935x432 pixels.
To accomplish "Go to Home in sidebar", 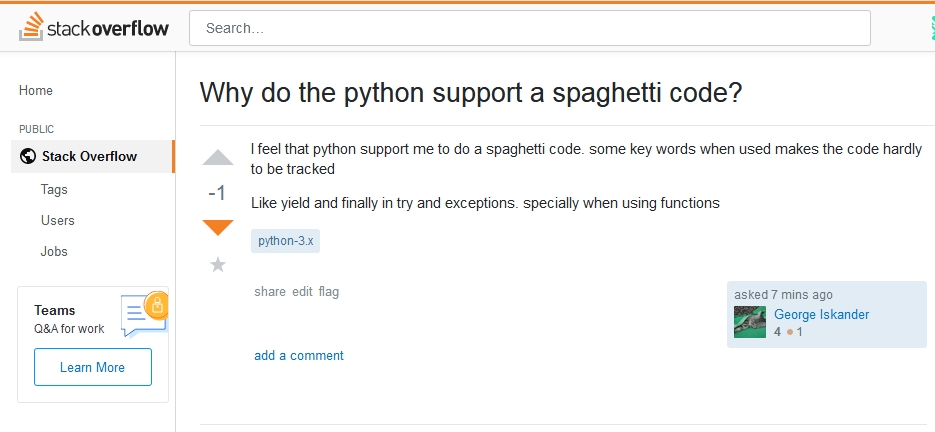I will [x=36, y=90].
